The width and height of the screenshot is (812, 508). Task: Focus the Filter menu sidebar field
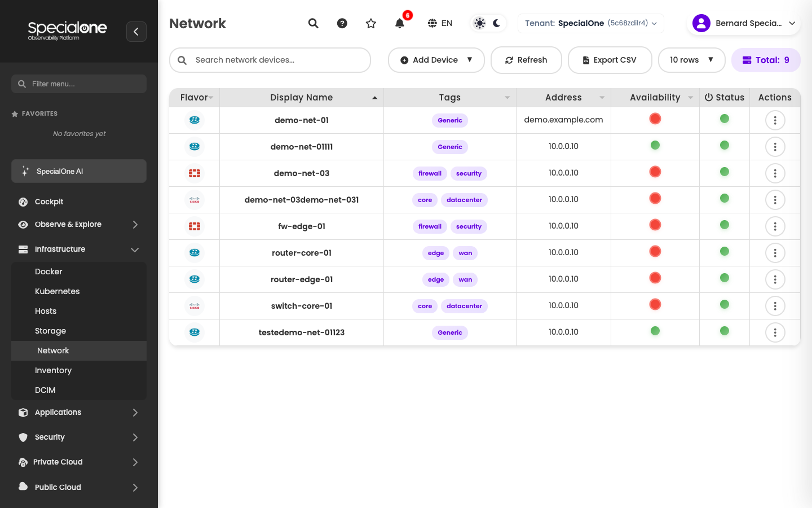(x=79, y=84)
